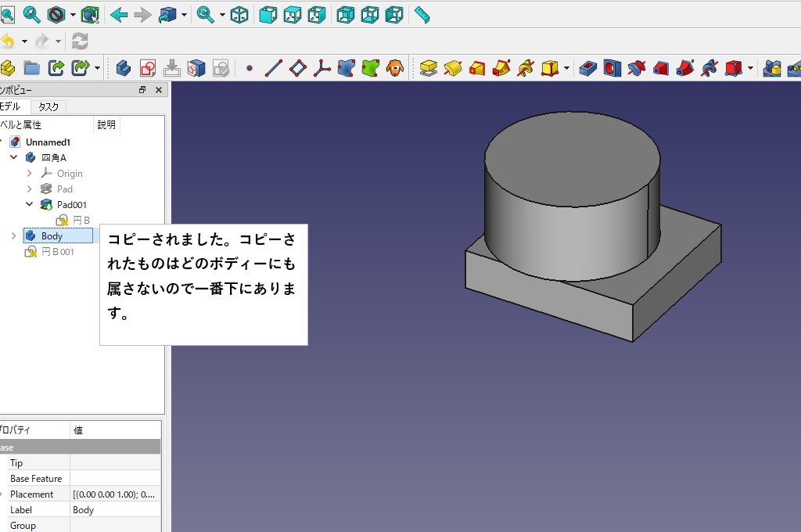Select the Pad tool

click(x=428, y=67)
